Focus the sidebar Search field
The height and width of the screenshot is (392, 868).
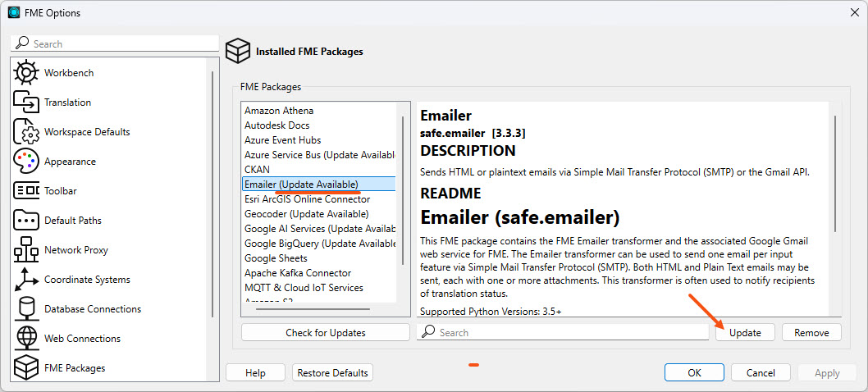[x=115, y=43]
